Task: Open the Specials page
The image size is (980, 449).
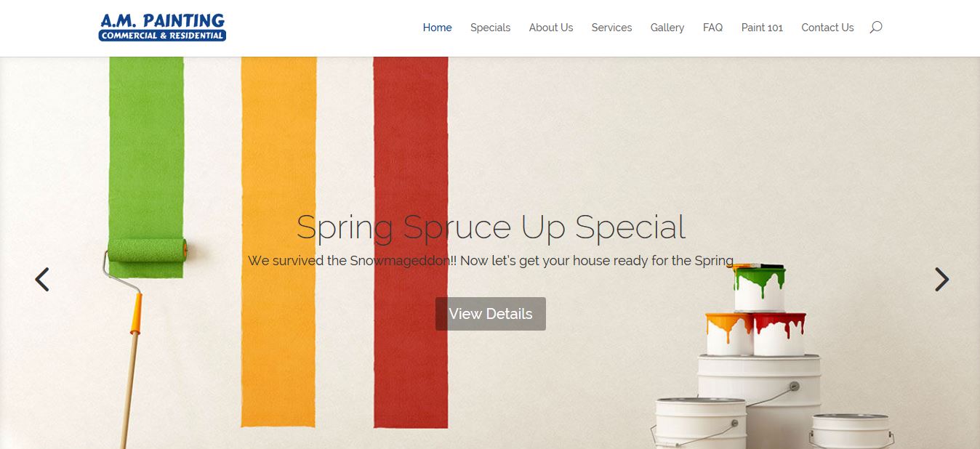Action: point(490,28)
